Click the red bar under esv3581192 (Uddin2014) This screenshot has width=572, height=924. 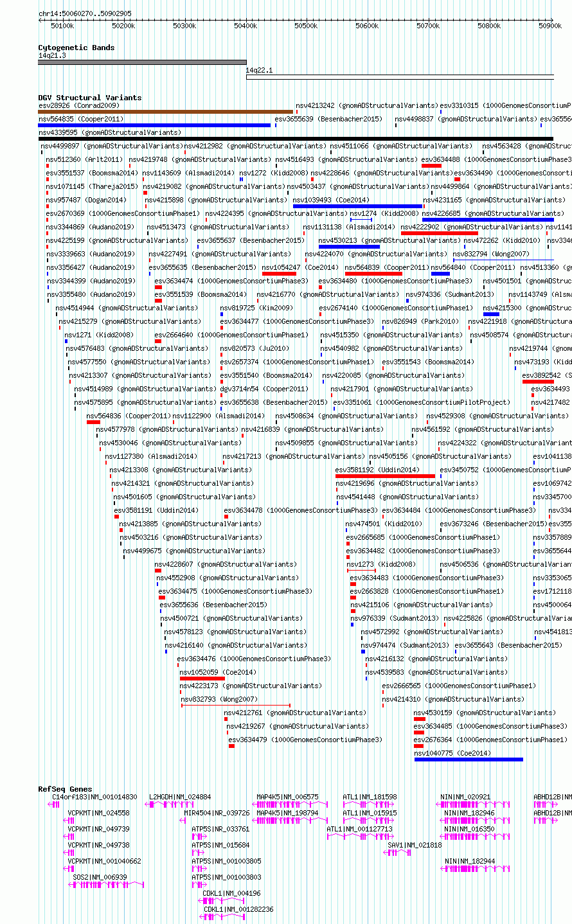(x=385, y=476)
